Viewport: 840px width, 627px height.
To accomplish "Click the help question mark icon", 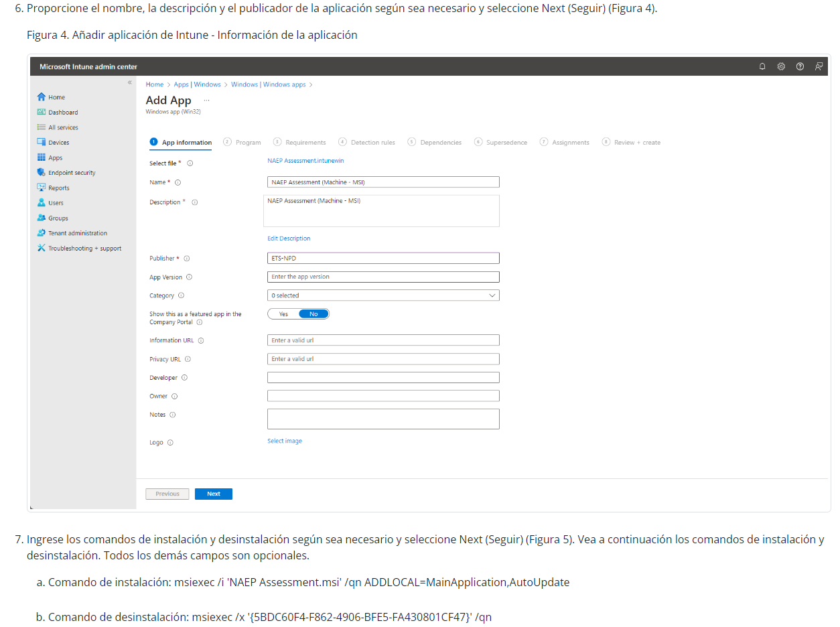I will click(x=800, y=66).
